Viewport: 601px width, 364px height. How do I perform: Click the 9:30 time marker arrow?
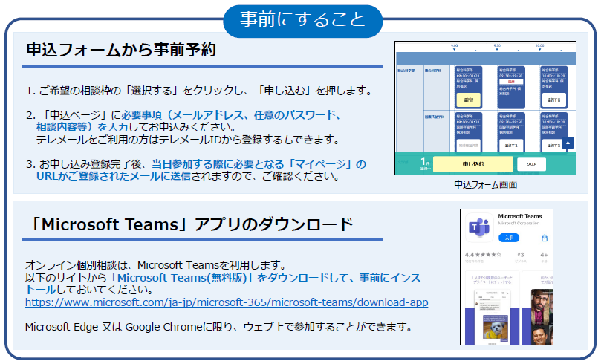[497, 48]
